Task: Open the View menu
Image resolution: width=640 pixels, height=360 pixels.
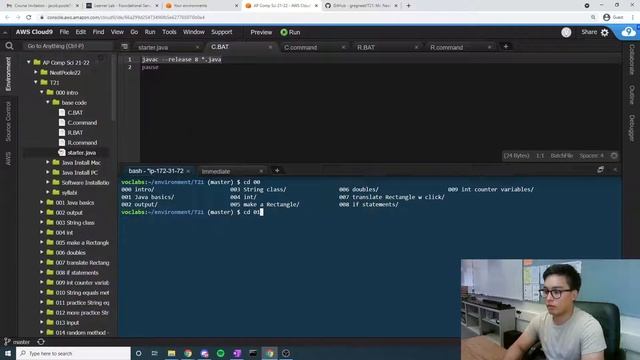Action: [117, 32]
